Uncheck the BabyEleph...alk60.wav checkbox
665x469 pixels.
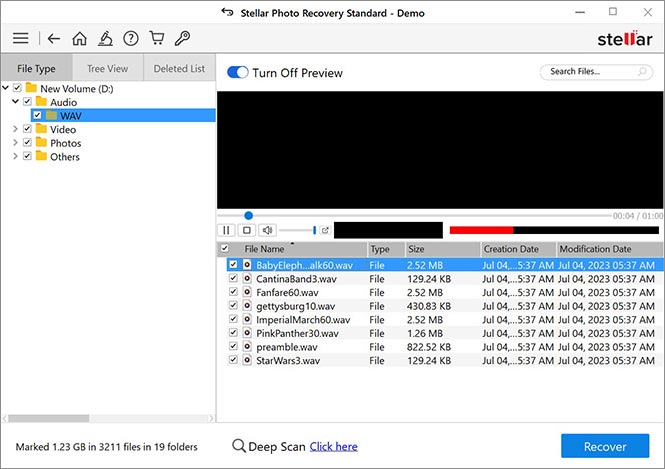[x=233, y=265]
